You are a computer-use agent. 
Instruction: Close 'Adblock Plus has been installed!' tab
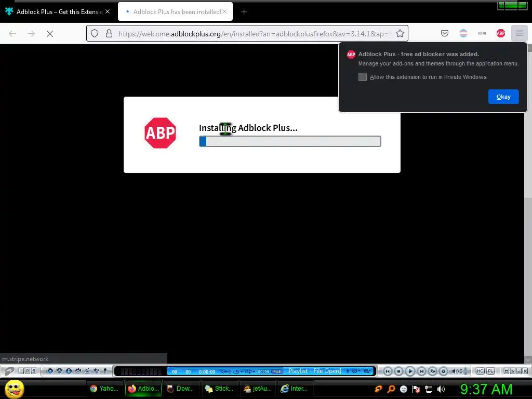coord(224,11)
